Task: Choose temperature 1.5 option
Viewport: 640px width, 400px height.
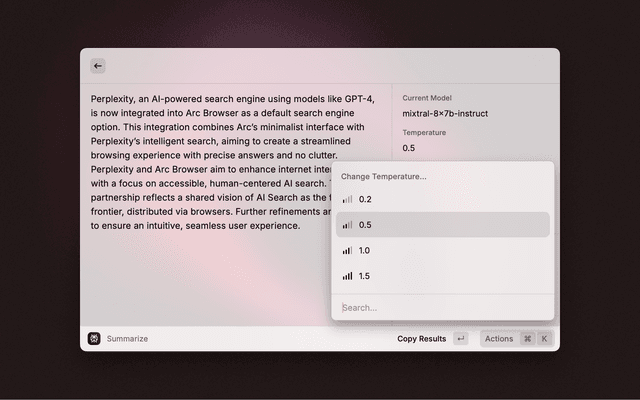Action: click(x=443, y=276)
